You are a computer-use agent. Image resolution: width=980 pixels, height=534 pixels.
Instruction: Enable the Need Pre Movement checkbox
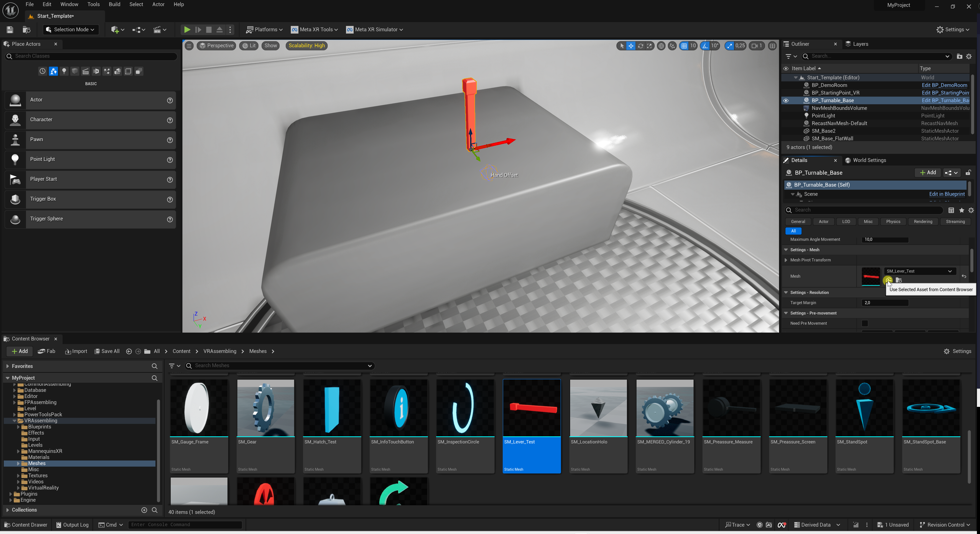click(x=865, y=323)
